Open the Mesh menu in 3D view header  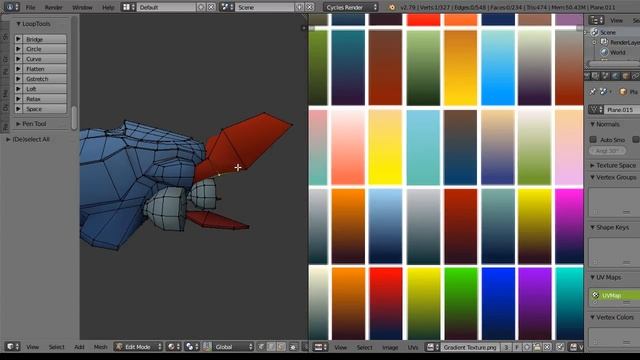tap(100, 347)
